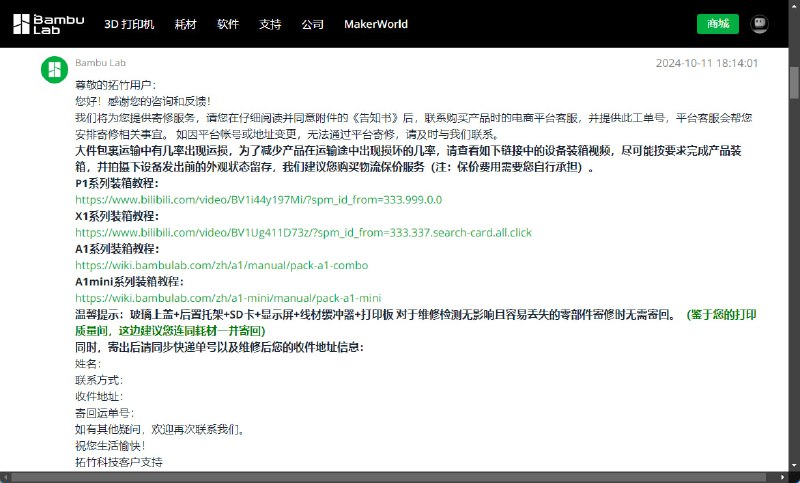Go to MakerWorld
Screen dimensions: 800x483
click(x=376, y=24)
